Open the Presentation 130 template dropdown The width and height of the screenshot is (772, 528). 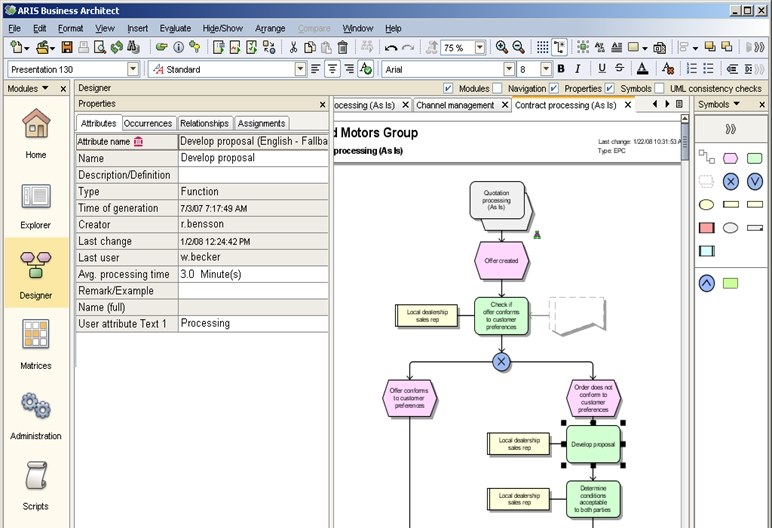(x=133, y=69)
